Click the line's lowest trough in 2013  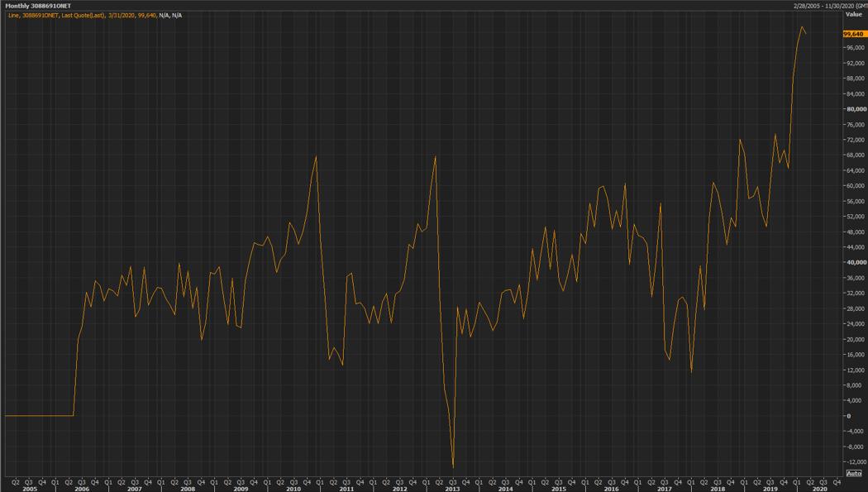coord(453,467)
